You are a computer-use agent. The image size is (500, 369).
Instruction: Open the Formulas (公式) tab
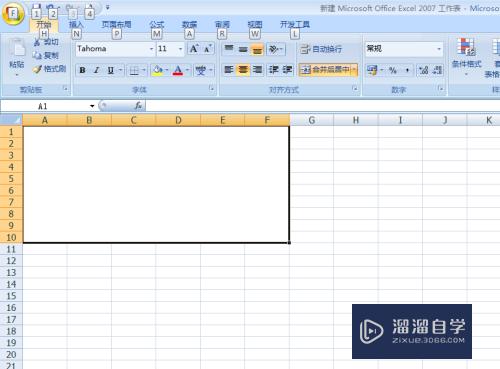tap(157, 24)
